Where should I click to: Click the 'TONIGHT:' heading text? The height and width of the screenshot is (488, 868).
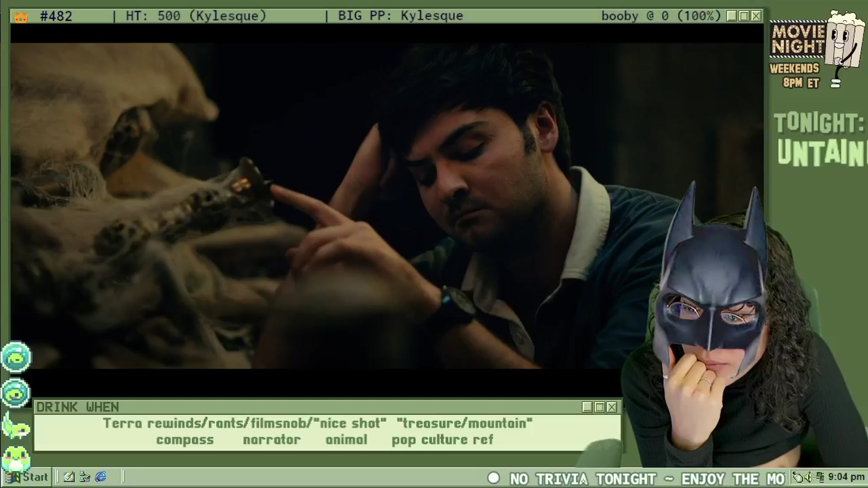[x=820, y=123]
